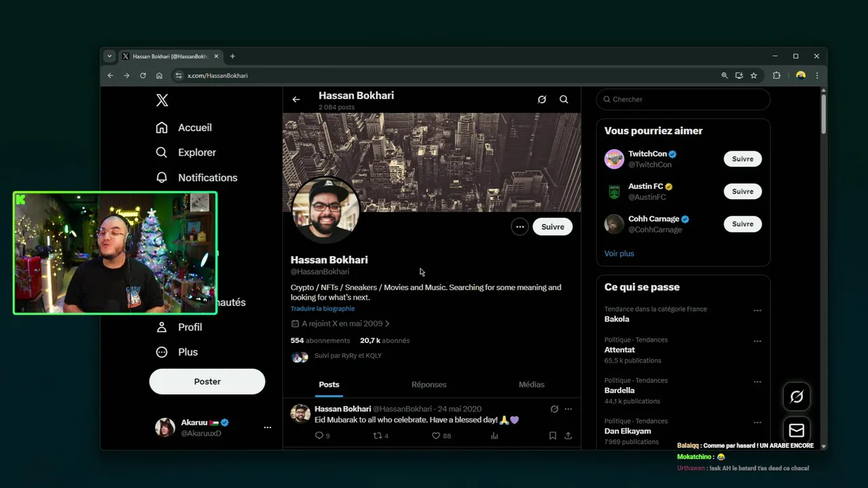Open more options on Eid Mubarak post
The height and width of the screenshot is (488, 868).
[x=568, y=409]
